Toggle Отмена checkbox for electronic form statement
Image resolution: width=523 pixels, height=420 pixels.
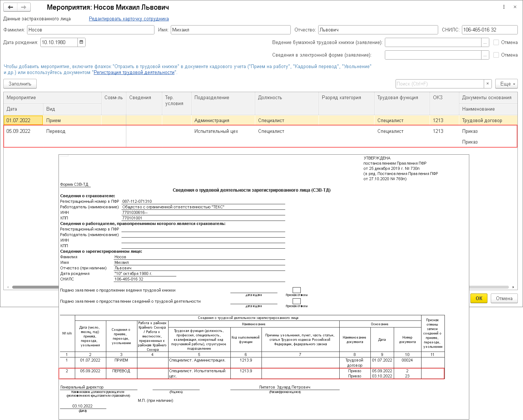(496, 55)
